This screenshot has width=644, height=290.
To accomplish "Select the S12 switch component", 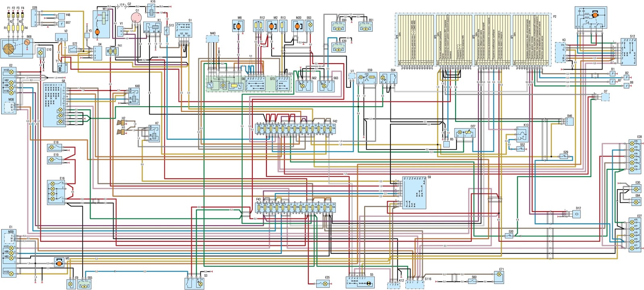I will [x=628, y=52].
